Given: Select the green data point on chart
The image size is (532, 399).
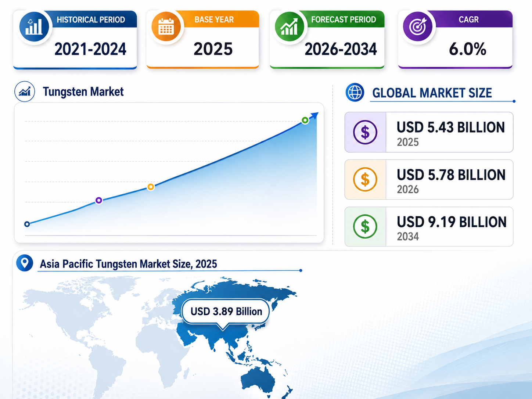Looking at the screenshot, I should coord(305,120).
